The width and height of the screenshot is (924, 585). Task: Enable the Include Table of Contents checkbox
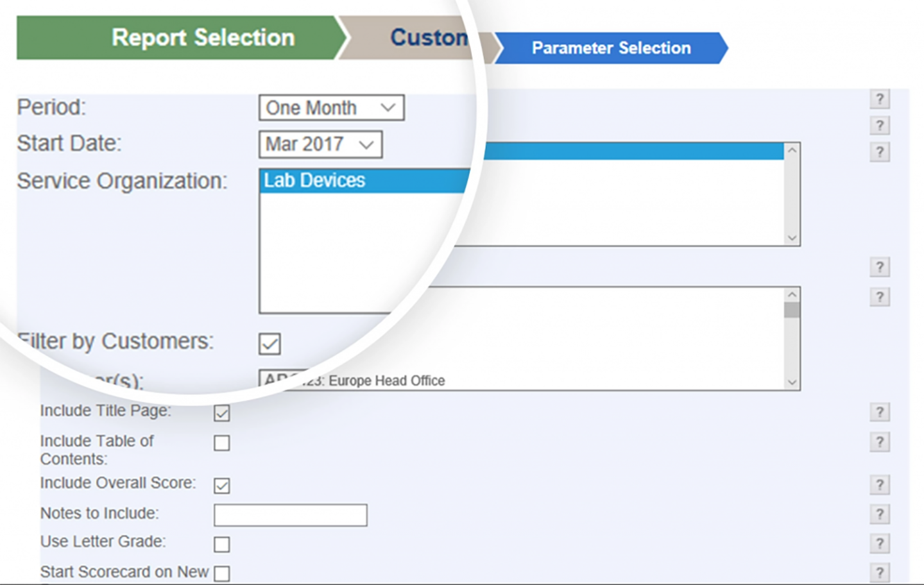(x=222, y=443)
